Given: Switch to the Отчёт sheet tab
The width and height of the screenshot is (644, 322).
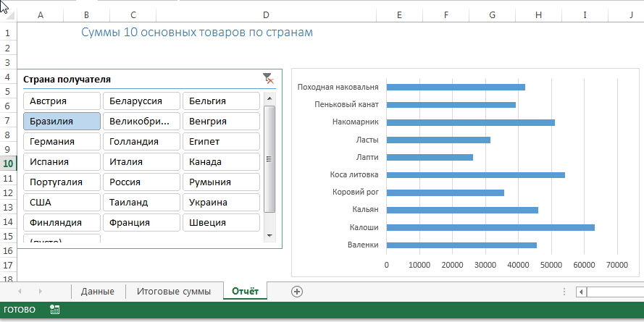Looking at the screenshot, I should [245, 291].
